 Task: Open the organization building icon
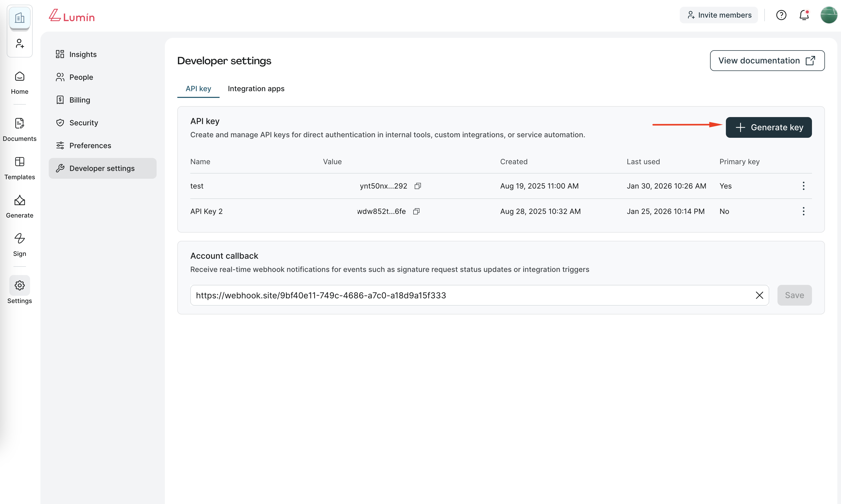tap(20, 18)
